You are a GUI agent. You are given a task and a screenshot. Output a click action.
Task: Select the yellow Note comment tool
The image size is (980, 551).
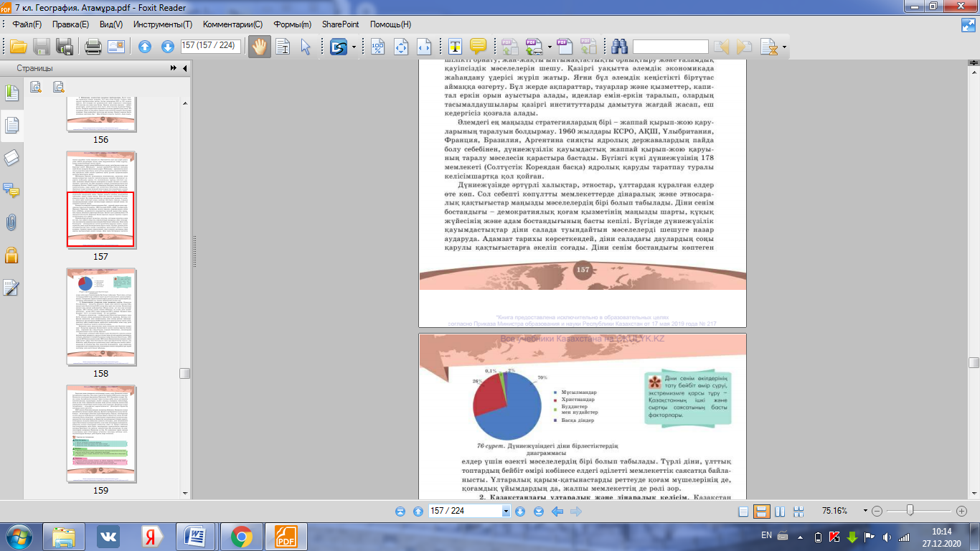[478, 47]
